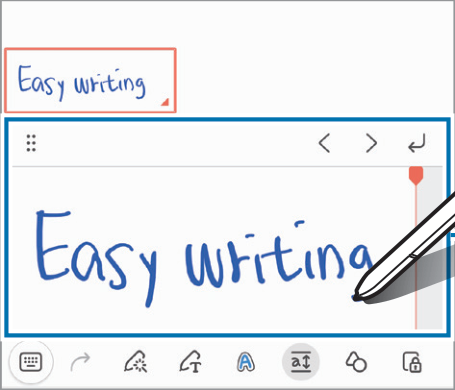This screenshot has width=455, height=390.
Task: Grab the six-dot pad move handle
Action: [x=31, y=143]
